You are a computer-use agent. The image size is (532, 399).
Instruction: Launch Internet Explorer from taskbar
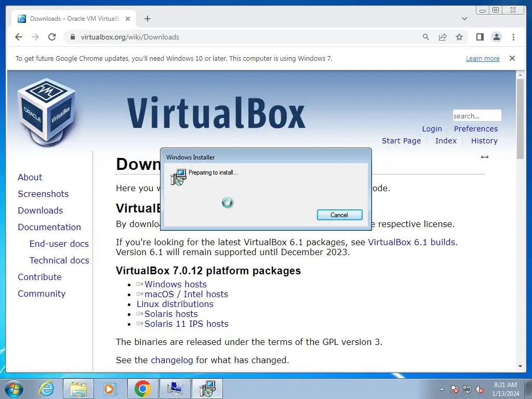[46, 389]
